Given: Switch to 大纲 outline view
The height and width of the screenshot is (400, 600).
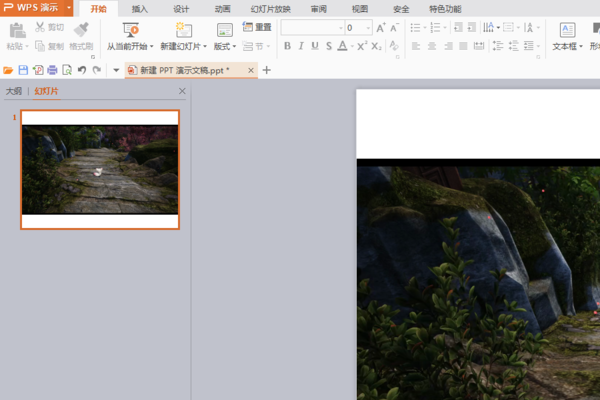Looking at the screenshot, I should (14, 91).
